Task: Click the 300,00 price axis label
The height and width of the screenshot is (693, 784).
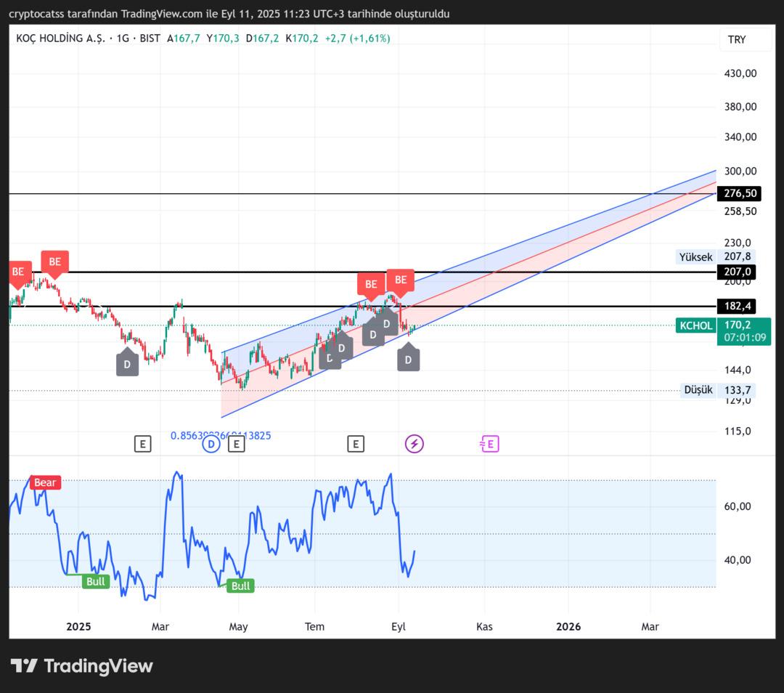Action: (x=740, y=171)
